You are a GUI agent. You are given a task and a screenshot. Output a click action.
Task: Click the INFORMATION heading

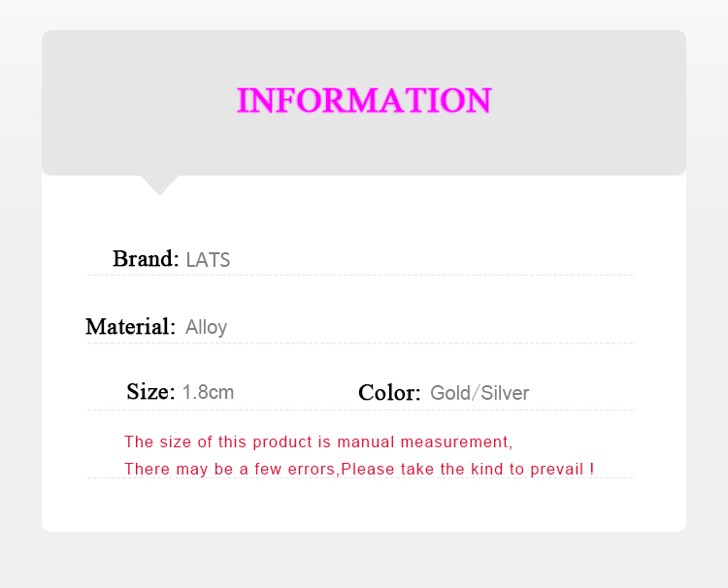[364, 100]
